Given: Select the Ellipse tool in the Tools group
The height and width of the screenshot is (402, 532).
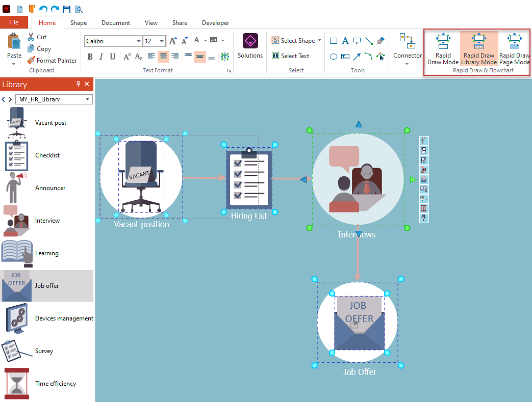Looking at the screenshot, I should click(334, 56).
